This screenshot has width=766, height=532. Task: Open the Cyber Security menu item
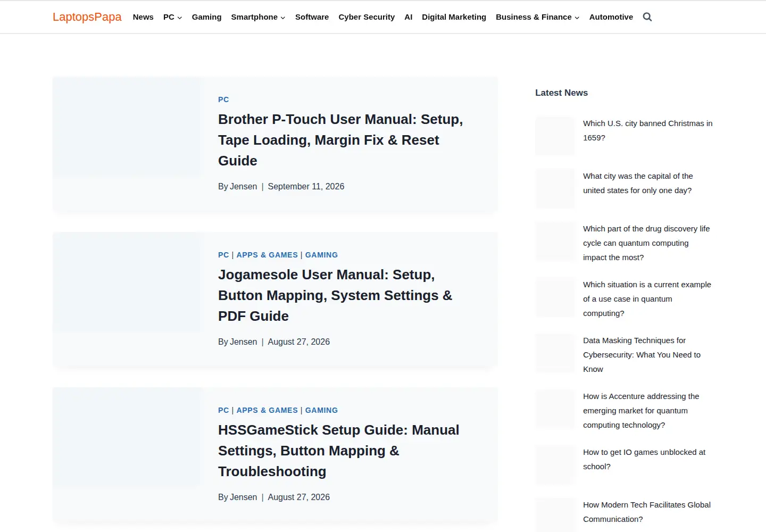[x=367, y=17]
